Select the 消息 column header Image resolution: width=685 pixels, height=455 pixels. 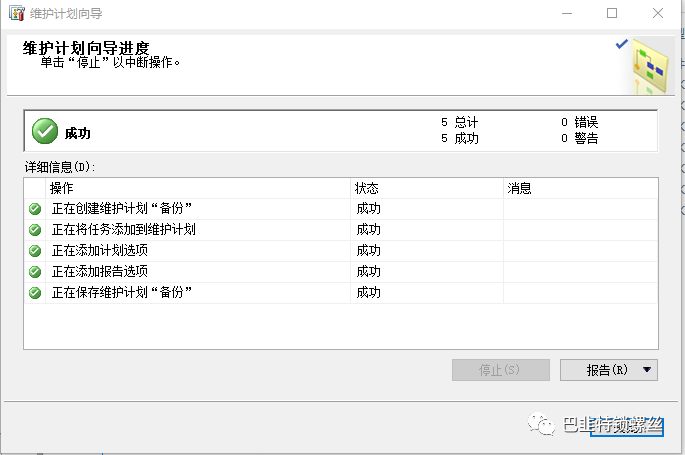click(519, 188)
